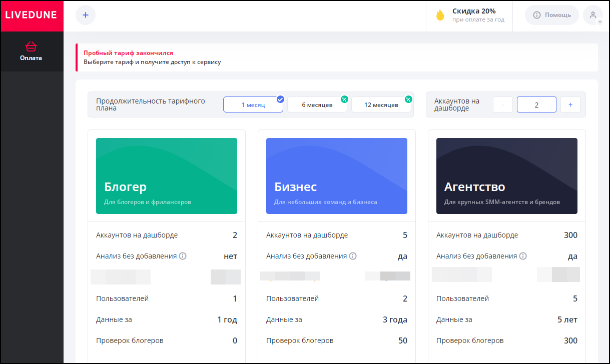Image resolution: width=610 pixels, height=364 pixels.
Task: Open the Помощь help button
Action: coord(552,15)
